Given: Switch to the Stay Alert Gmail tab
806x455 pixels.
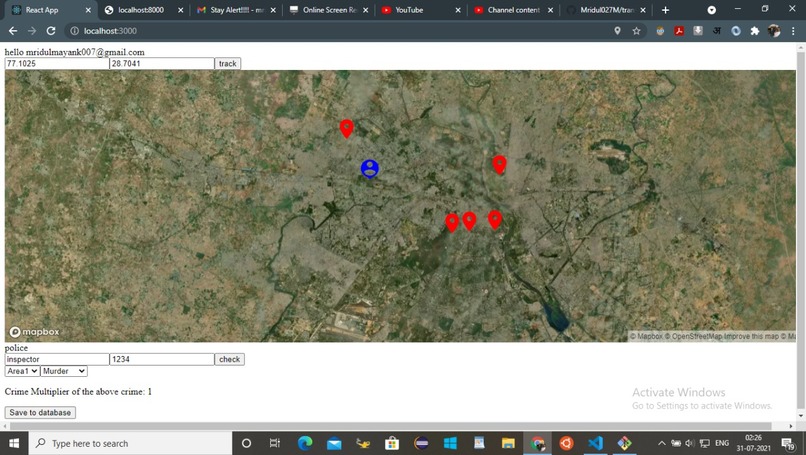Looking at the screenshot, I should click(x=236, y=10).
